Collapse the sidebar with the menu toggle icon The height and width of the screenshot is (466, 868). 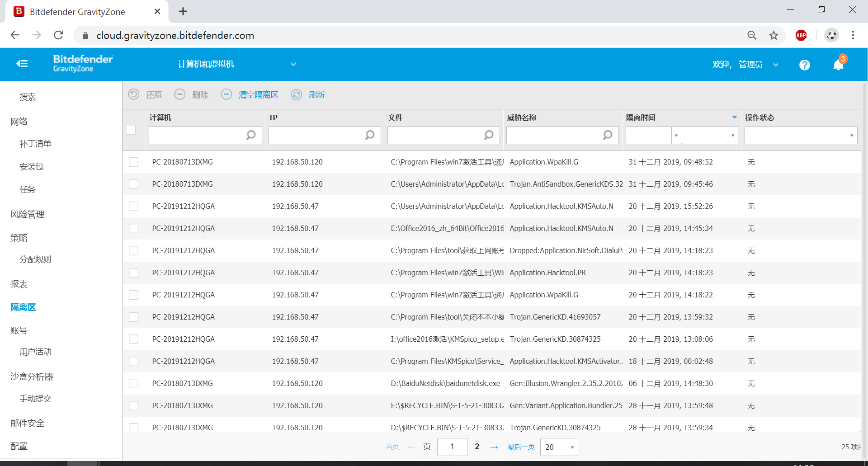coord(22,64)
